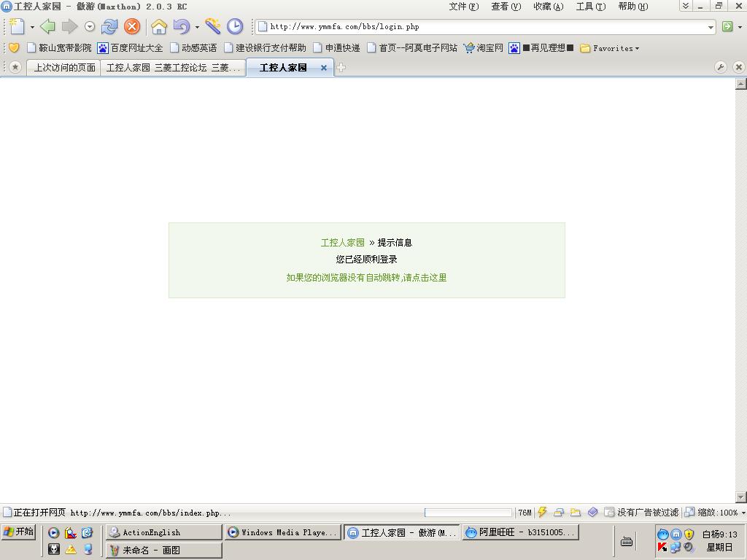Open the 工控人家园 breadcrumb link

coord(342,243)
